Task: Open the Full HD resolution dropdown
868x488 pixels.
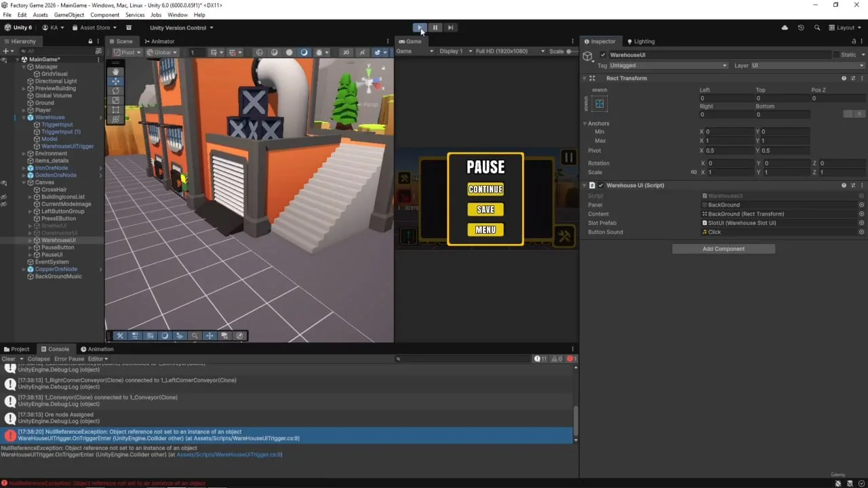Action: 510,52
